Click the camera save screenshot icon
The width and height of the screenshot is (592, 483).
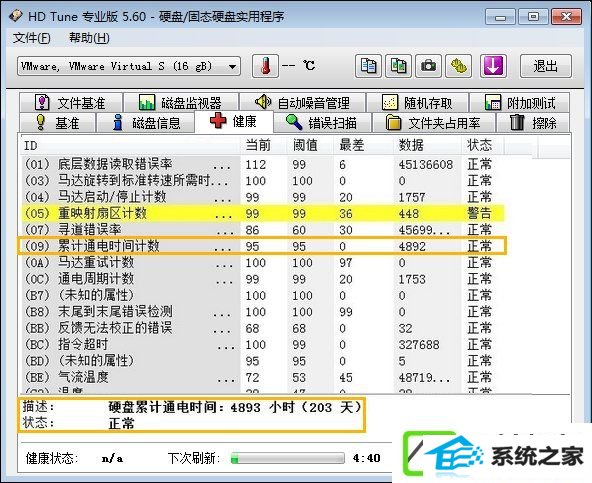429,66
